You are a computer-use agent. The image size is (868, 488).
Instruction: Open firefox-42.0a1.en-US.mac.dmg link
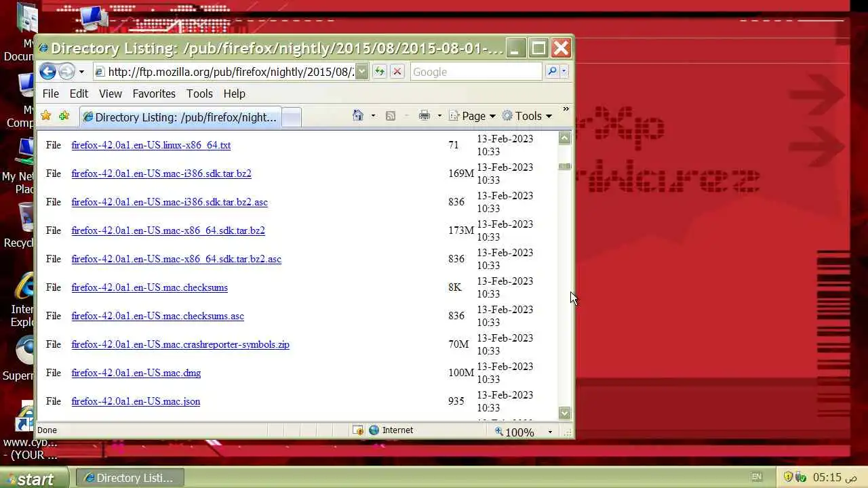(136, 373)
